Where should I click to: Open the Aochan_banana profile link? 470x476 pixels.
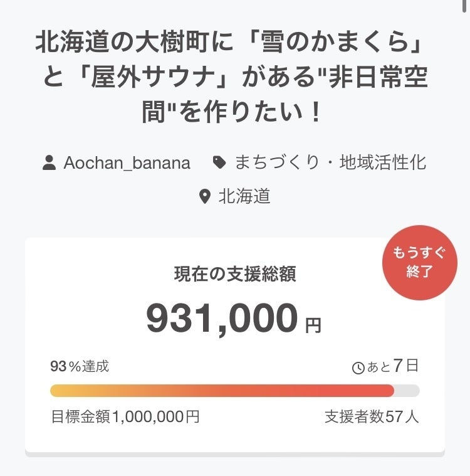point(127,163)
